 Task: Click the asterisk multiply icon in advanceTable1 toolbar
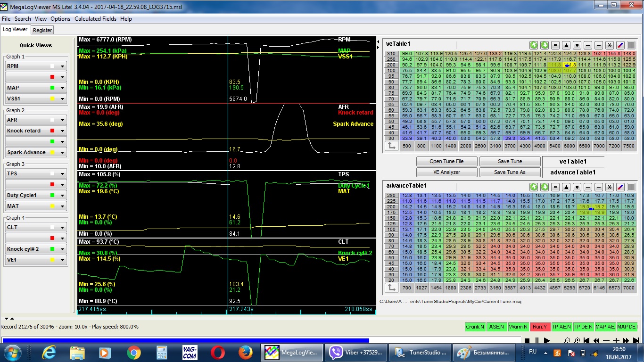click(610, 187)
